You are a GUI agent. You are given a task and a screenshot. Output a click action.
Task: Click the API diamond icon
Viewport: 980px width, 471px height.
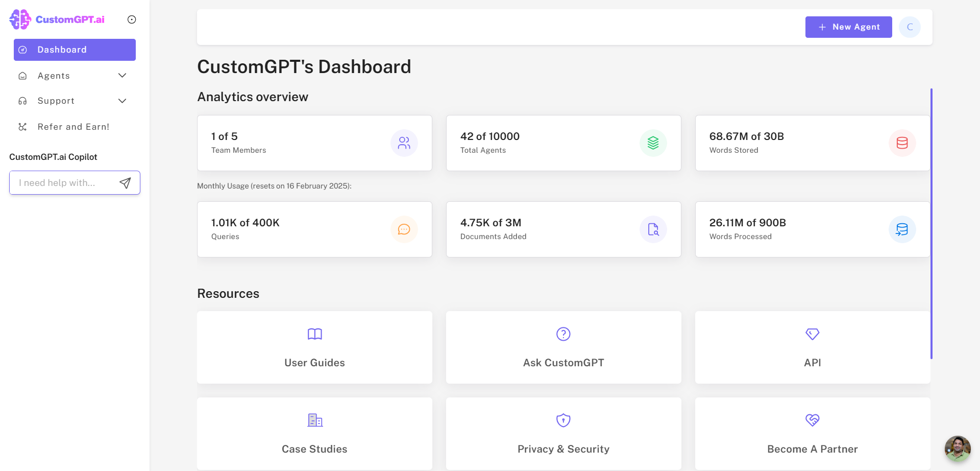tap(813, 334)
